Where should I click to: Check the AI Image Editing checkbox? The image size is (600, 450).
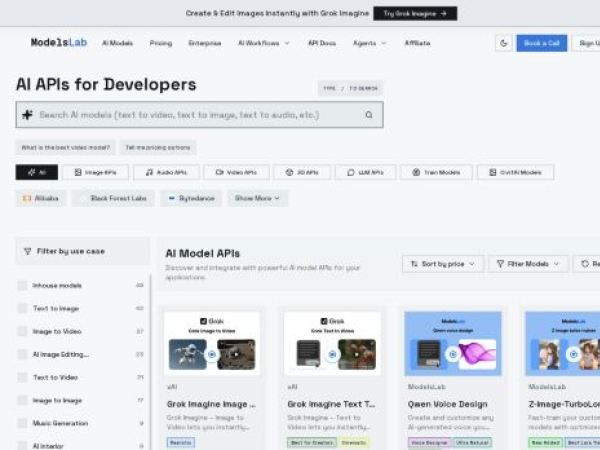[x=23, y=354]
